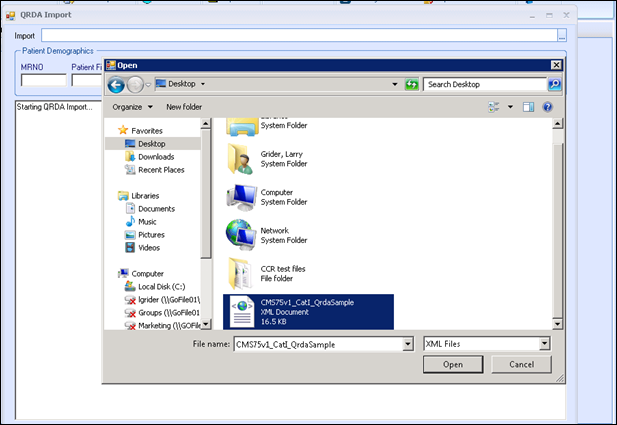Click the search magnifier icon
617x425 pixels.
554,84
